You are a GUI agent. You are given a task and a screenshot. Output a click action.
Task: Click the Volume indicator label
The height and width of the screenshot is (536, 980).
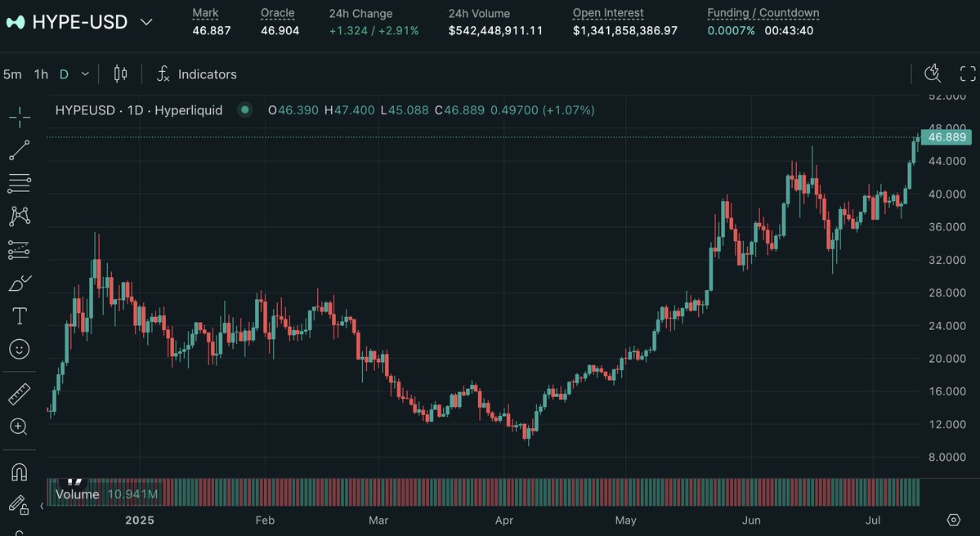pos(77,495)
